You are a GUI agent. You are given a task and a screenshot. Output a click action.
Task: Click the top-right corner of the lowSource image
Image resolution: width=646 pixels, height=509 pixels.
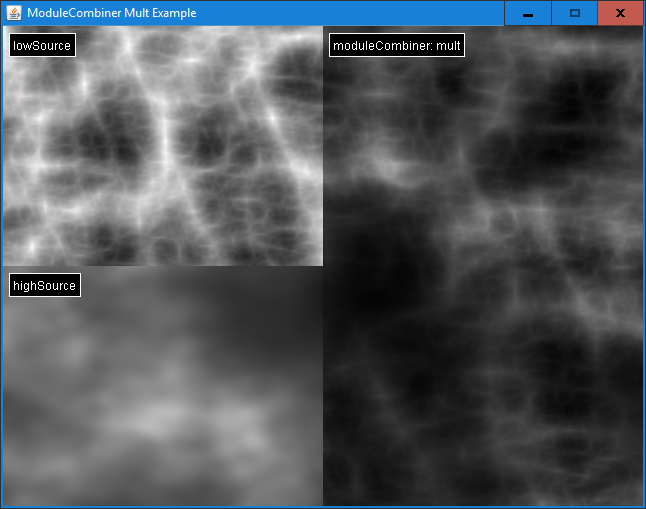click(321, 28)
